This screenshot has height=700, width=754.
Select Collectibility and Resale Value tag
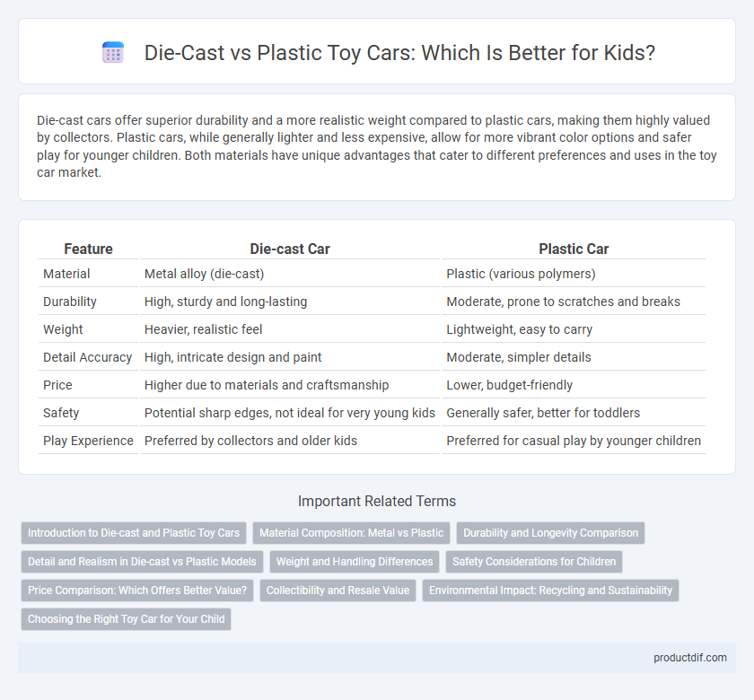click(x=338, y=591)
